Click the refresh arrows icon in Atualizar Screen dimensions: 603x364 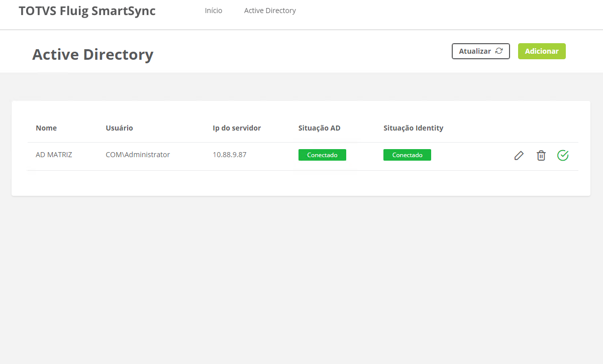pyautogui.click(x=499, y=51)
